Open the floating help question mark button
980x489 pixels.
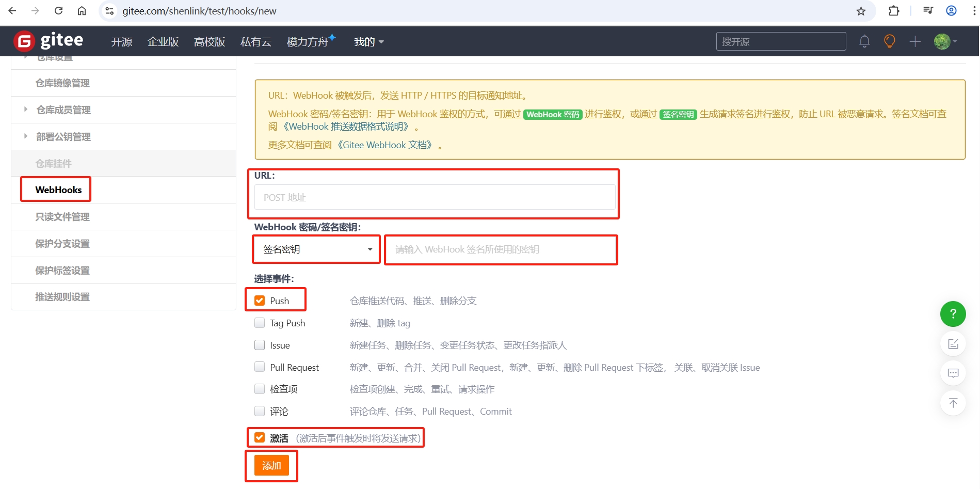tap(953, 313)
